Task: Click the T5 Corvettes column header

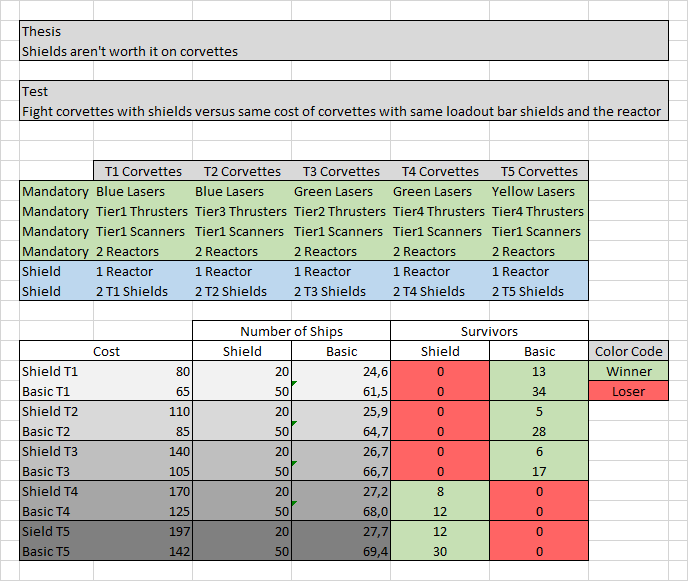Action: tap(539, 171)
